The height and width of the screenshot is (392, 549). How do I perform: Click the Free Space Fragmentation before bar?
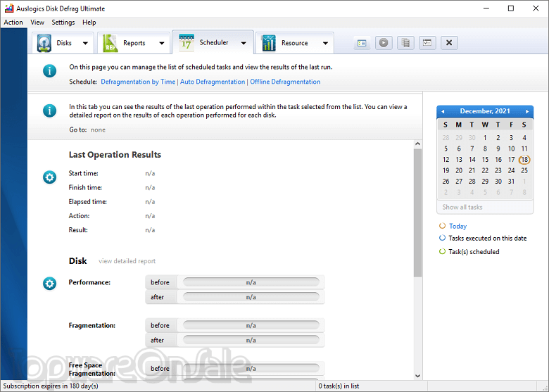click(251, 369)
